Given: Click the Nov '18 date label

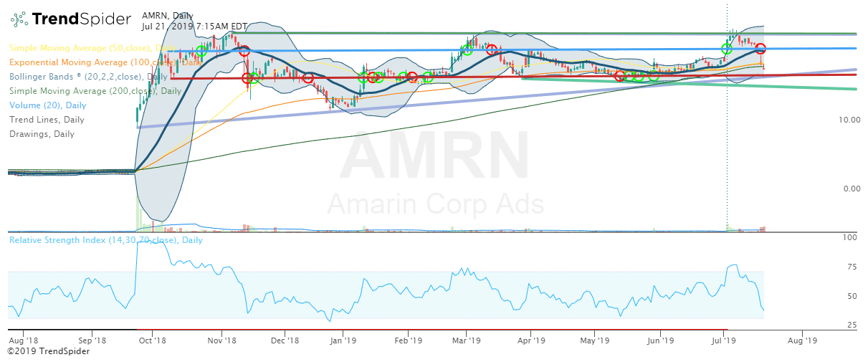Looking at the screenshot, I should tap(221, 341).
